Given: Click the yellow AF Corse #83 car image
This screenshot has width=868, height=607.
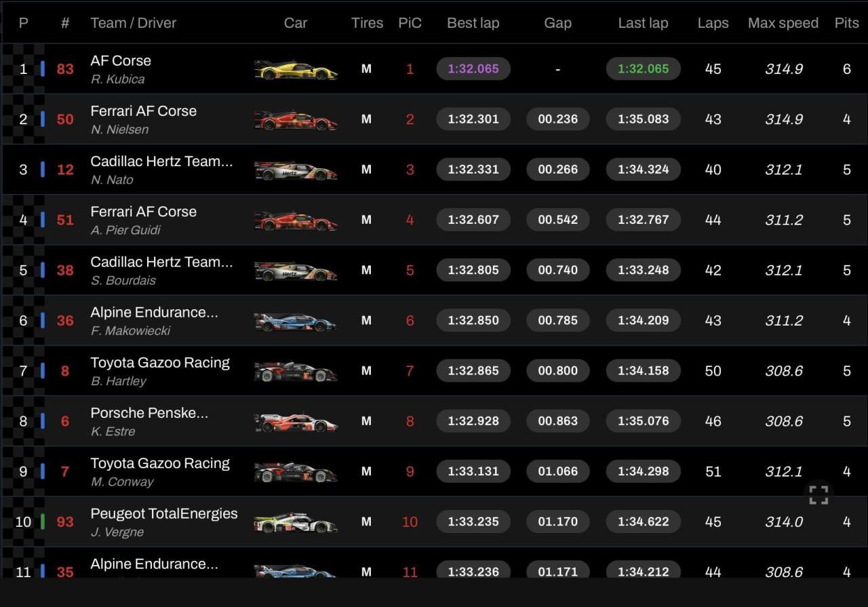Looking at the screenshot, I should 296,69.
